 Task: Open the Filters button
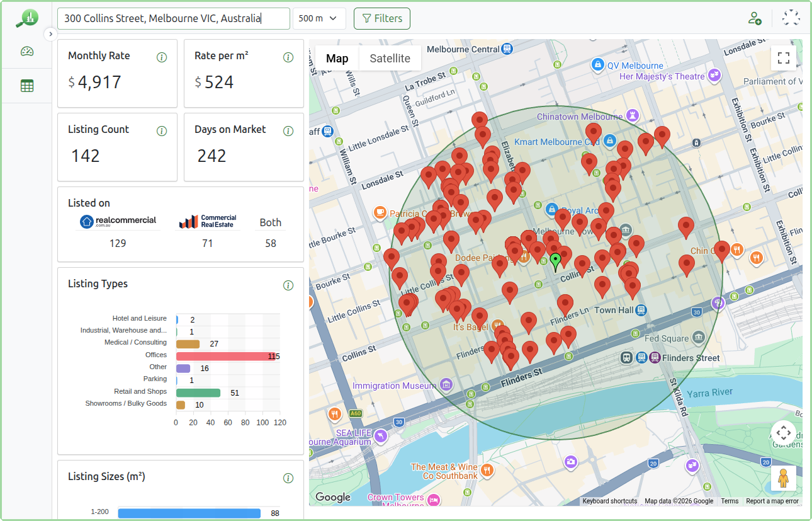point(382,18)
